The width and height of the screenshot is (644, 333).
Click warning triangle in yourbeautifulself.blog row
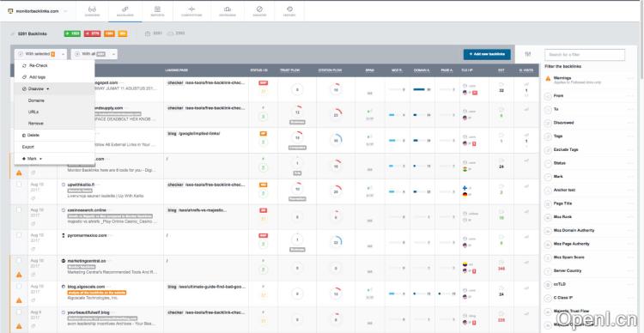(19, 325)
